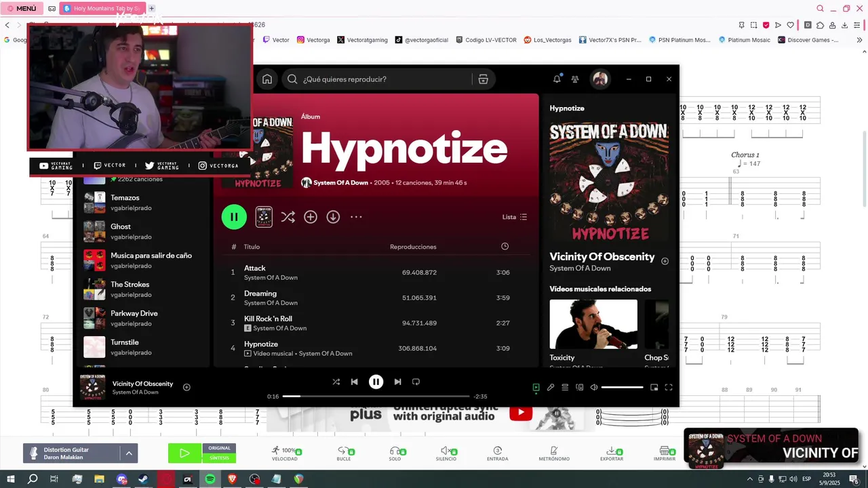The width and height of the screenshot is (868, 488).
Task: Enable the BUCLE loop tool
Action: (344, 453)
